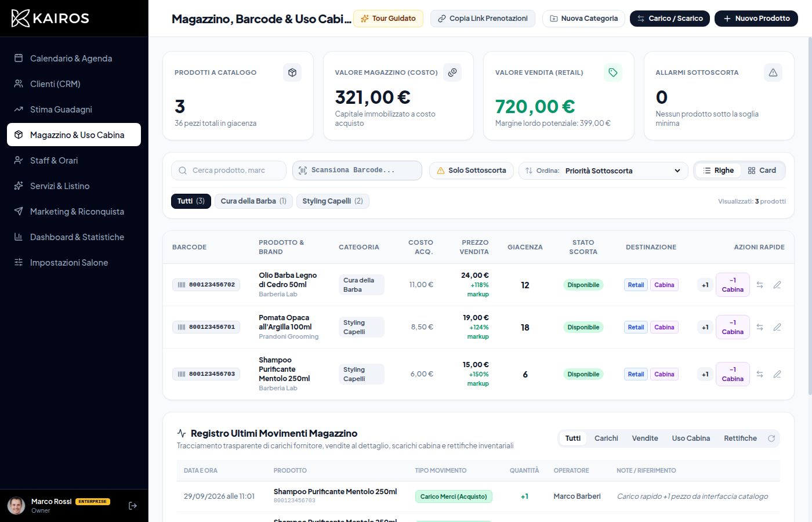Open Servizi & Listino page
The width and height of the screenshot is (812, 522).
pos(74,186)
